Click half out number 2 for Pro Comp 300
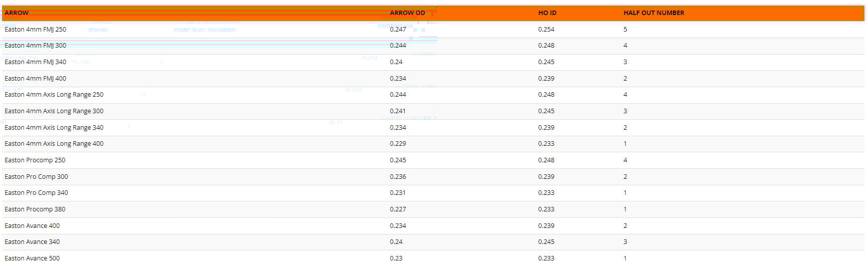The height and width of the screenshot is (271, 868). [625, 177]
